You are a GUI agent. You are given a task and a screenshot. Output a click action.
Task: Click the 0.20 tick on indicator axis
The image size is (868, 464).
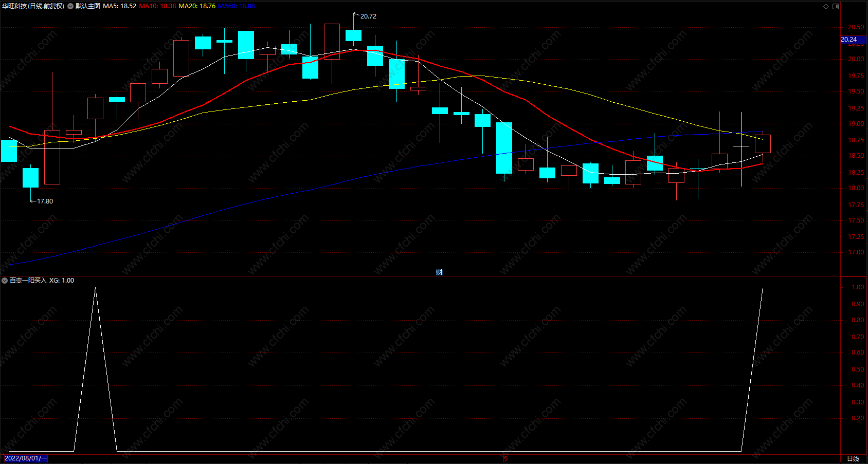858,418
